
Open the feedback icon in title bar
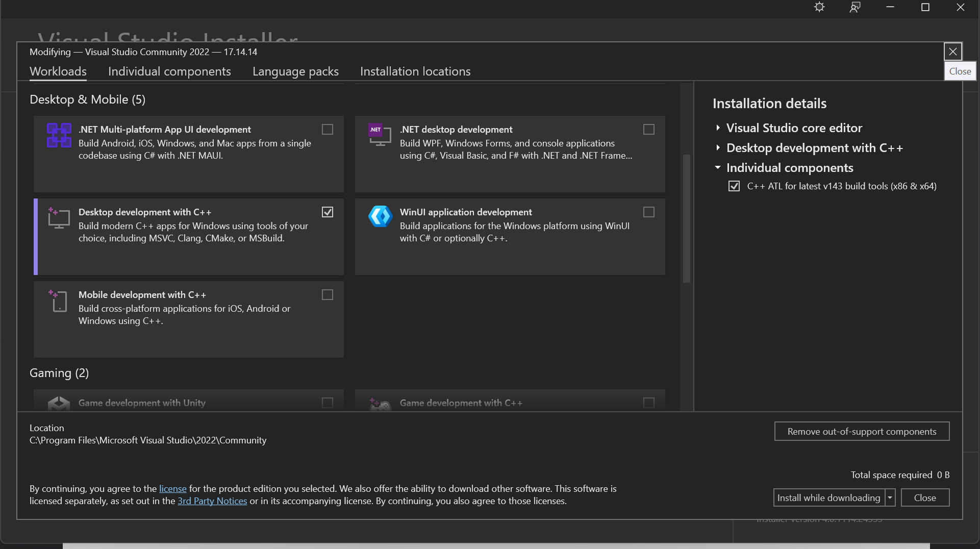coord(855,7)
